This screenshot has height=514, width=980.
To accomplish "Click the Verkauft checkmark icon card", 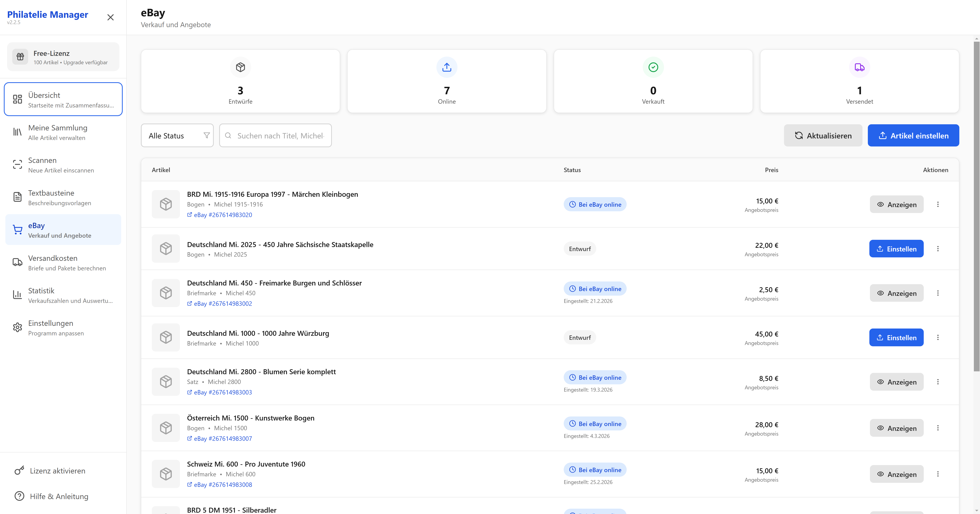I will tap(653, 81).
